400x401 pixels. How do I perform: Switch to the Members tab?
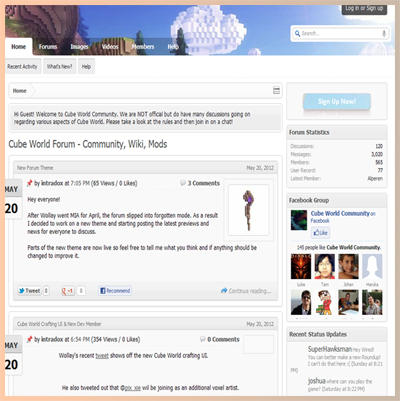click(x=143, y=47)
